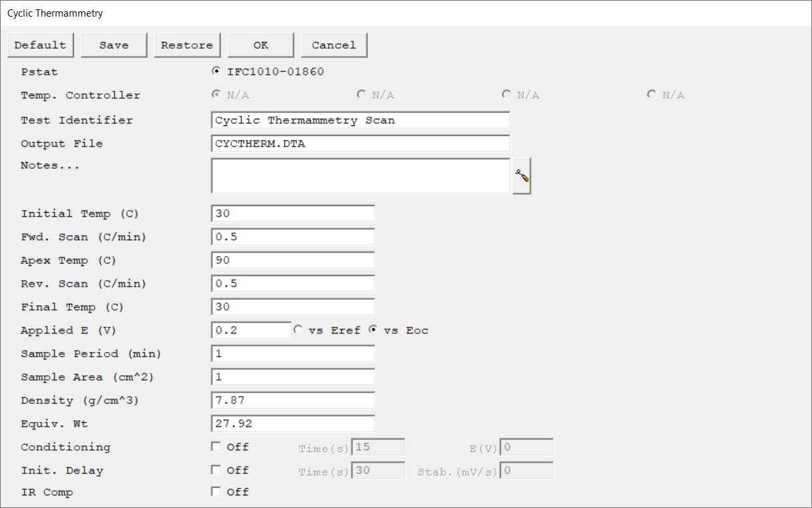This screenshot has width=812, height=508.
Task: Confirm settings with the OK button
Action: 260,45
